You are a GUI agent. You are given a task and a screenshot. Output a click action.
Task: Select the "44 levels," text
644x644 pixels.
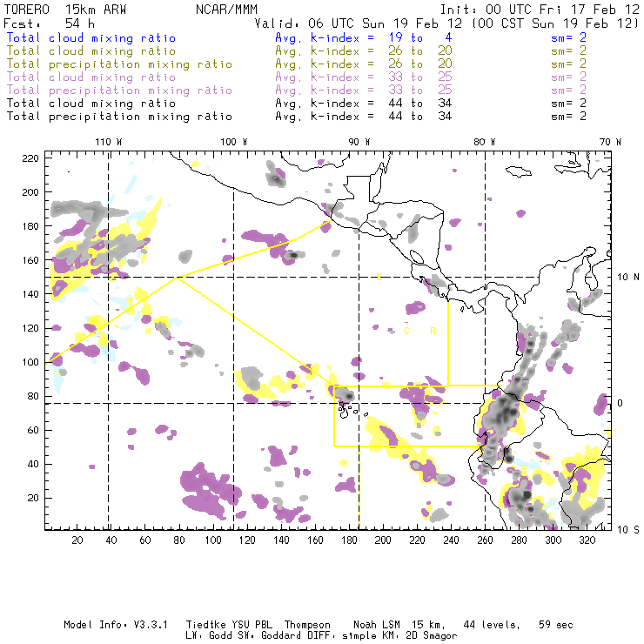point(492,625)
